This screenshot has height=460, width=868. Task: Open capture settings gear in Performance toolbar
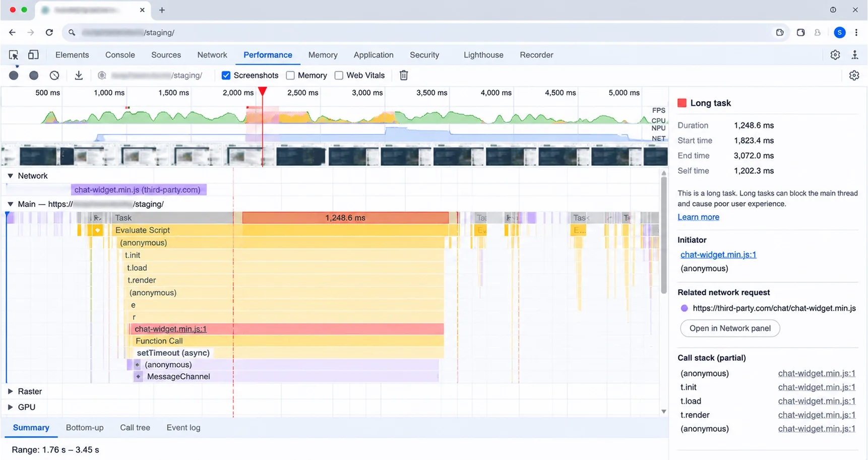pos(854,75)
